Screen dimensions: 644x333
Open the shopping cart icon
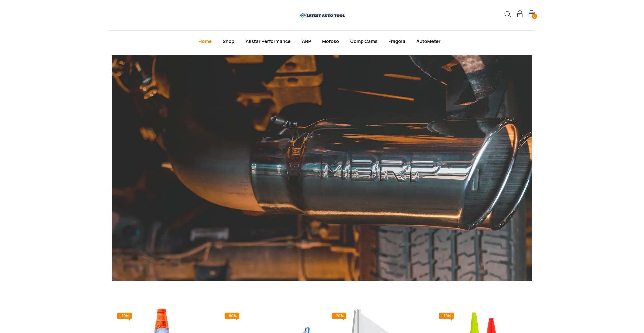532,14
